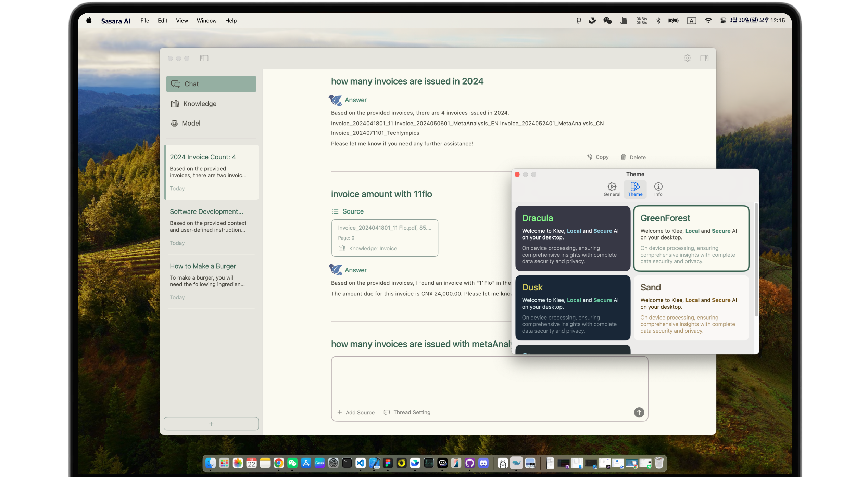Click Add Source below message box
The image size is (868, 478).
(x=356, y=412)
